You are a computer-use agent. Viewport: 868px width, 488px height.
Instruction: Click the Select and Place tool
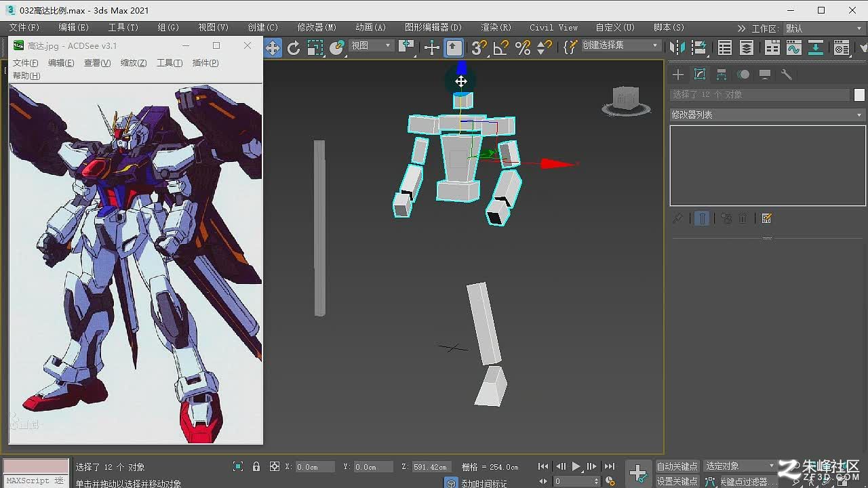click(x=337, y=47)
